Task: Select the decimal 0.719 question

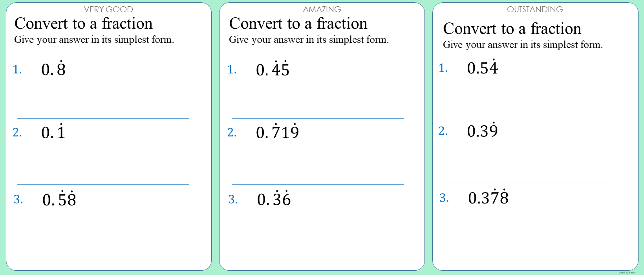Action: pos(277,132)
